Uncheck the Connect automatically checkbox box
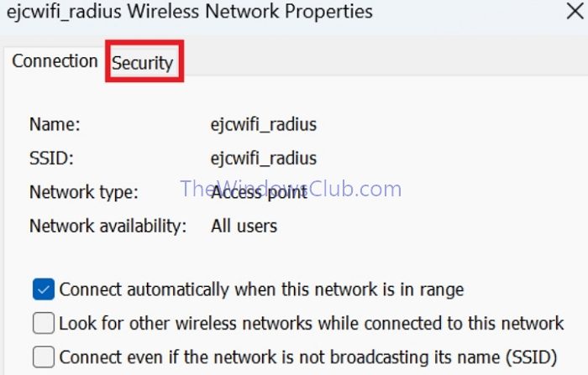 click(44, 290)
